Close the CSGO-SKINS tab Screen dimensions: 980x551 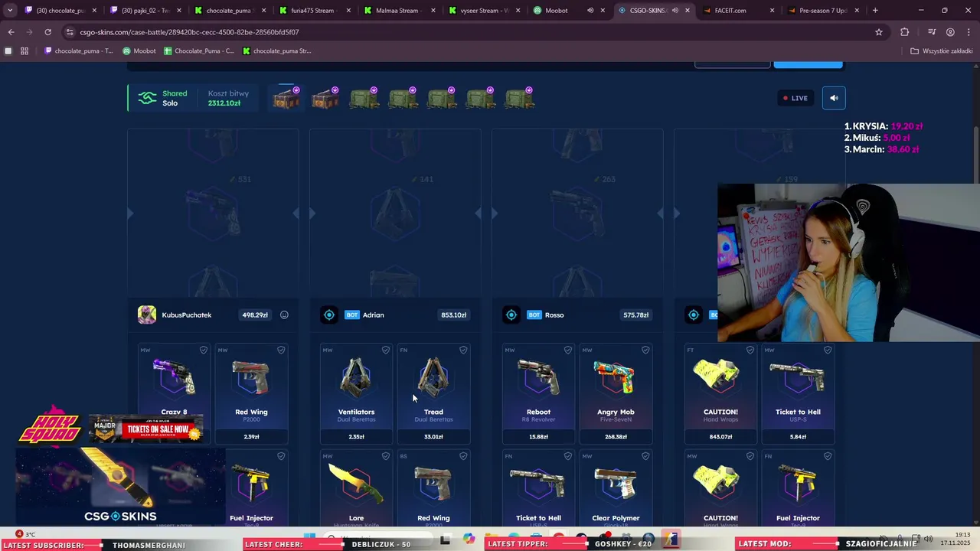point(688,11)
